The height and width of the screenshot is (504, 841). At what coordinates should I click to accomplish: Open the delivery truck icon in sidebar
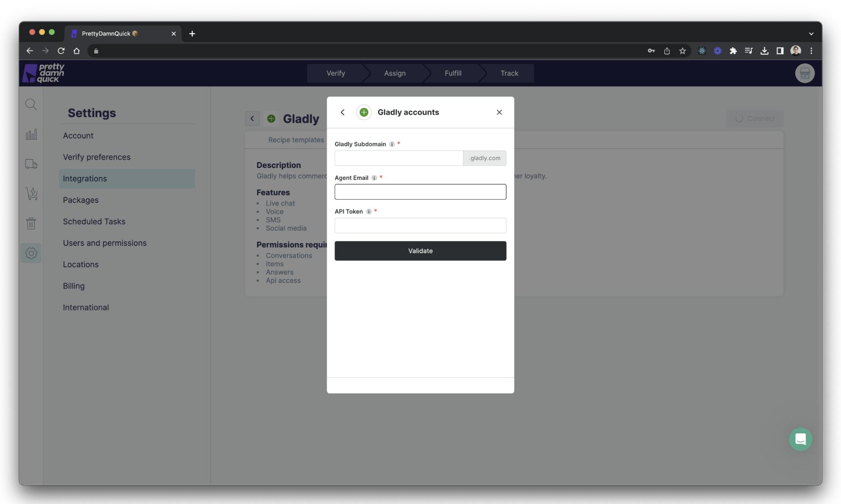click(31, 164)
